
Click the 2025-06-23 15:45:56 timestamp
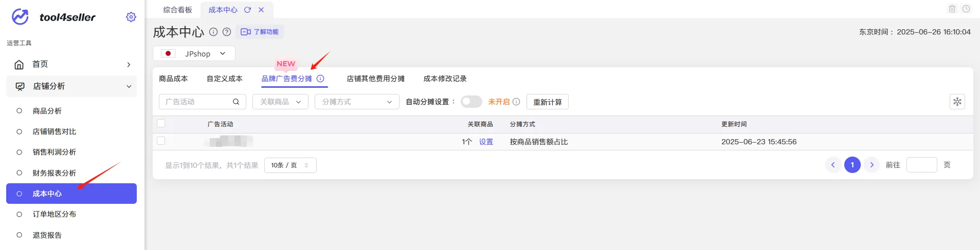(x=759, y=142)
